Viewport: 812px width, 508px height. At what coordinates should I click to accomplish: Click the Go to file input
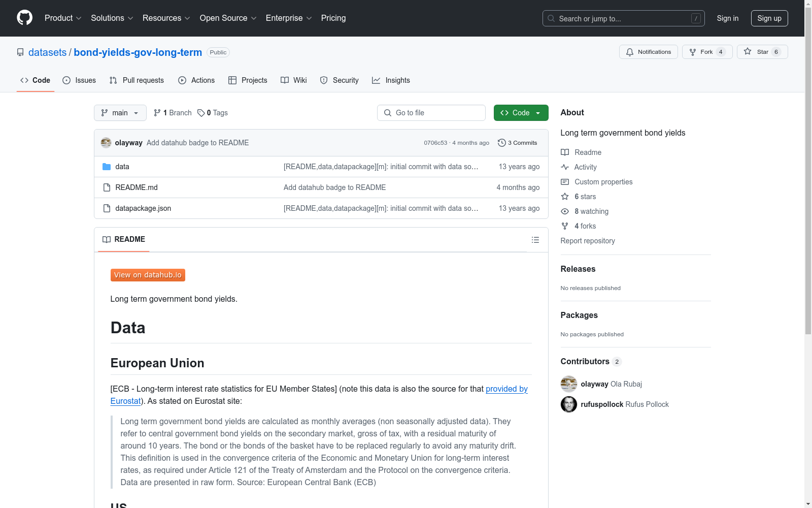(431, 113)
